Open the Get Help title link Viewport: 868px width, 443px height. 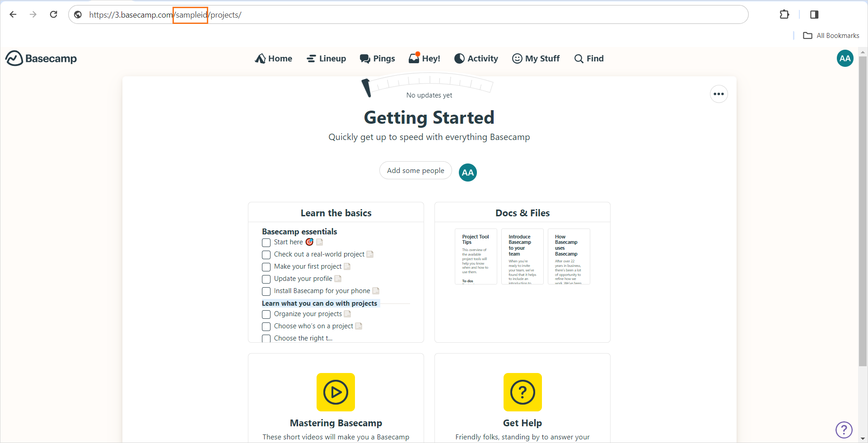(x=523, y=423)
